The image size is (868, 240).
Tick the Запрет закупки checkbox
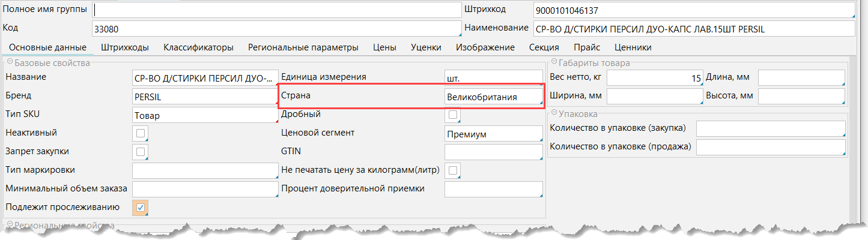point(141,152)
